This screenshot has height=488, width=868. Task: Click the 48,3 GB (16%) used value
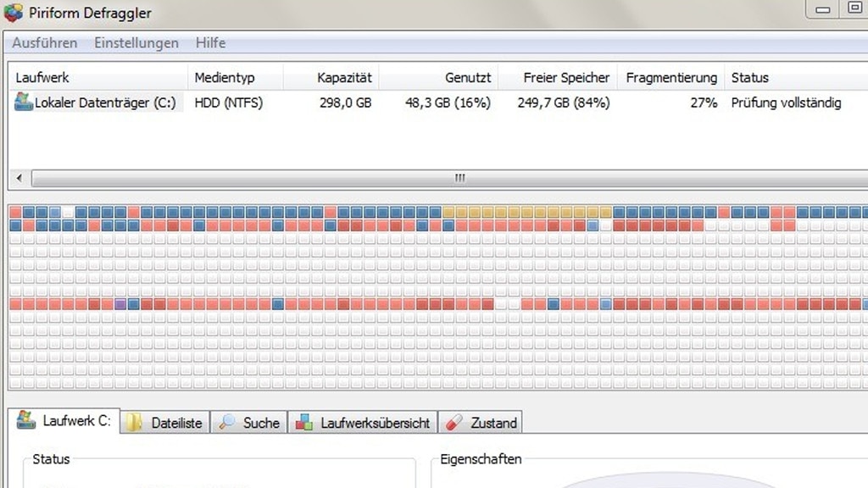(448, 103)
